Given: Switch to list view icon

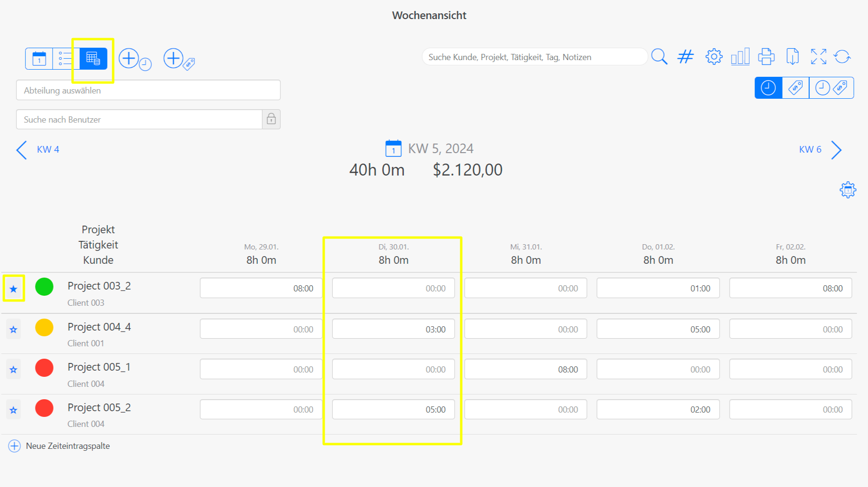Looking at the screenshot, I should [65, 59].
